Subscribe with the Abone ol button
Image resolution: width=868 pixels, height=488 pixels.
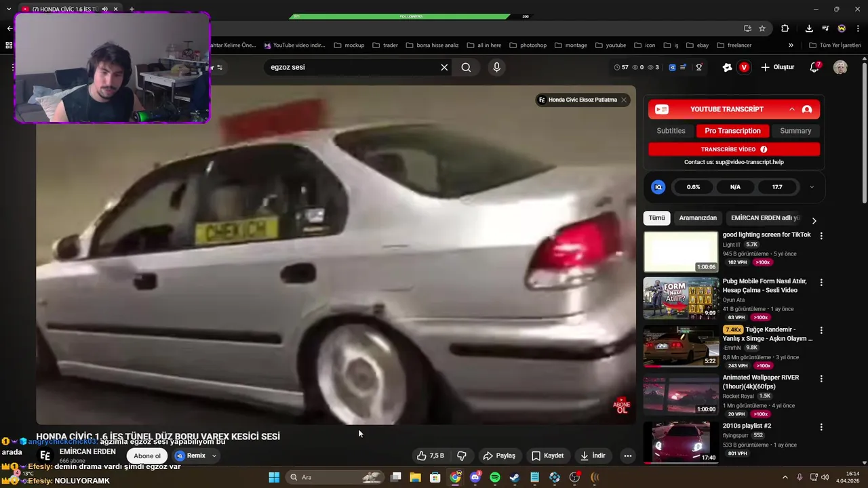coord(147,455)
